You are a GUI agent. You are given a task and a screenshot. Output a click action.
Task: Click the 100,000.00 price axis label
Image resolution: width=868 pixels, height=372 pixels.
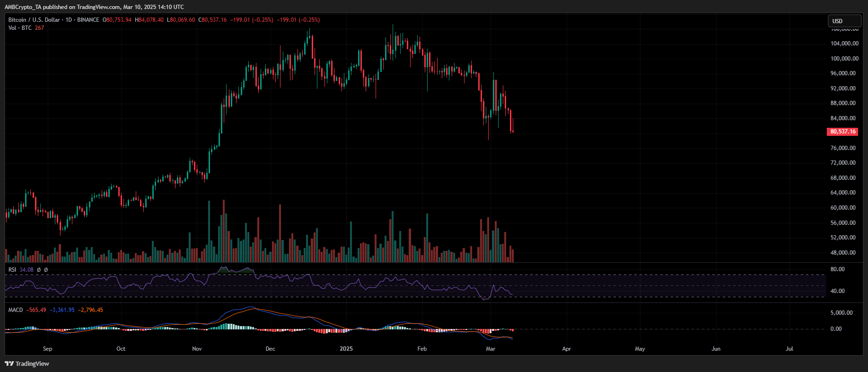pos(844,59)
